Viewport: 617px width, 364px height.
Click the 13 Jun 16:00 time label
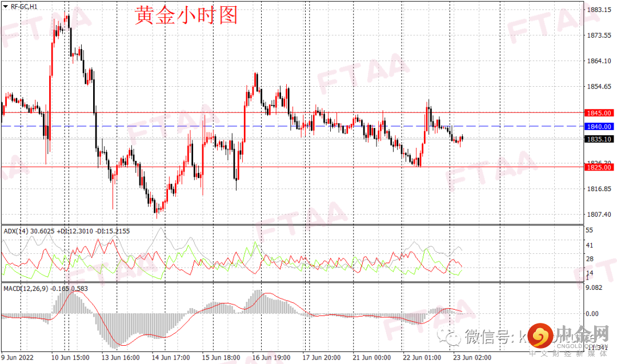(x=121, y=358)
